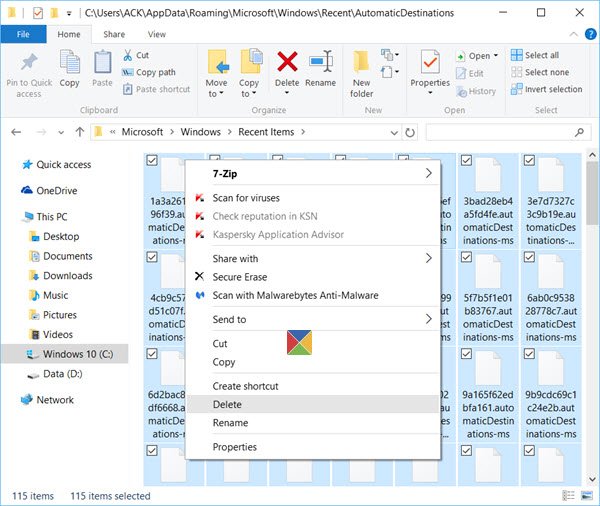The height and width of the screenshot is (506, 600).
Task: Uncheck checkbox on file 9a165f62ed
Action: 466,354
